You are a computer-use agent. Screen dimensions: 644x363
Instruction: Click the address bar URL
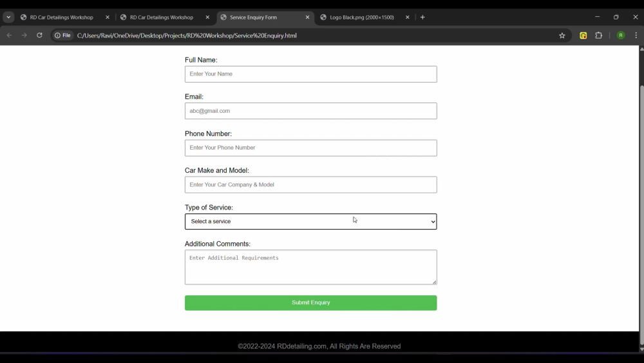tap(187, 35)
